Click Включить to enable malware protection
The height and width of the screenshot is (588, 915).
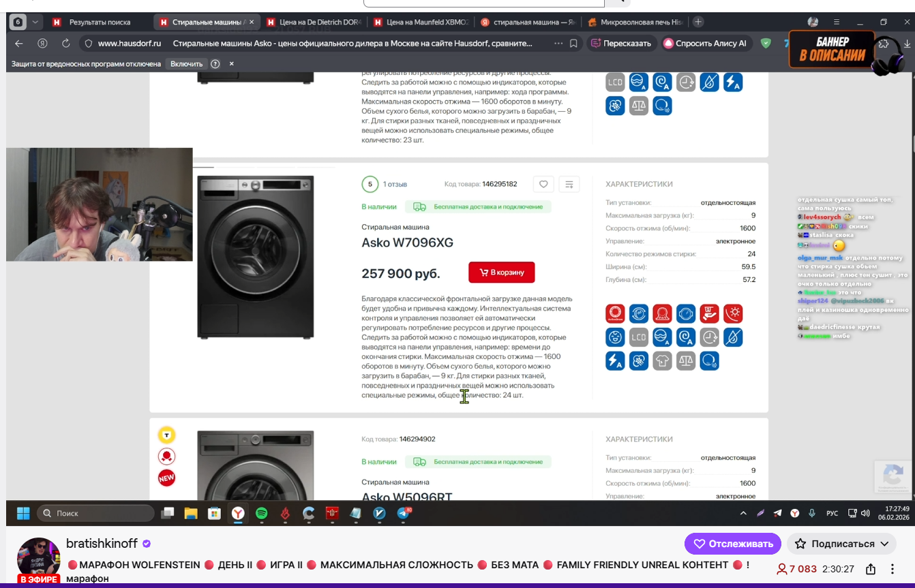pyautogui.click(x=186, y=64)
